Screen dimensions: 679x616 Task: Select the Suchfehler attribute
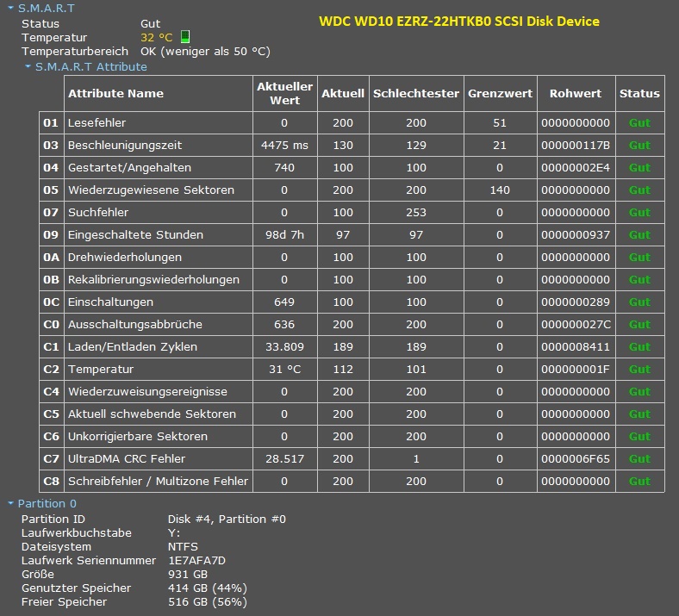[x=98, y=213]
